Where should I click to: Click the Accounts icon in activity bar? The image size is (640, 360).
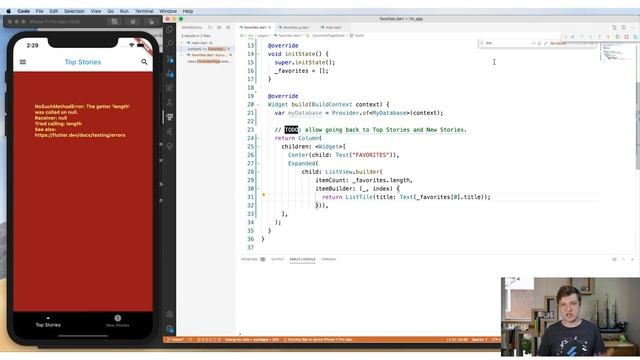[x=169, y=314]
